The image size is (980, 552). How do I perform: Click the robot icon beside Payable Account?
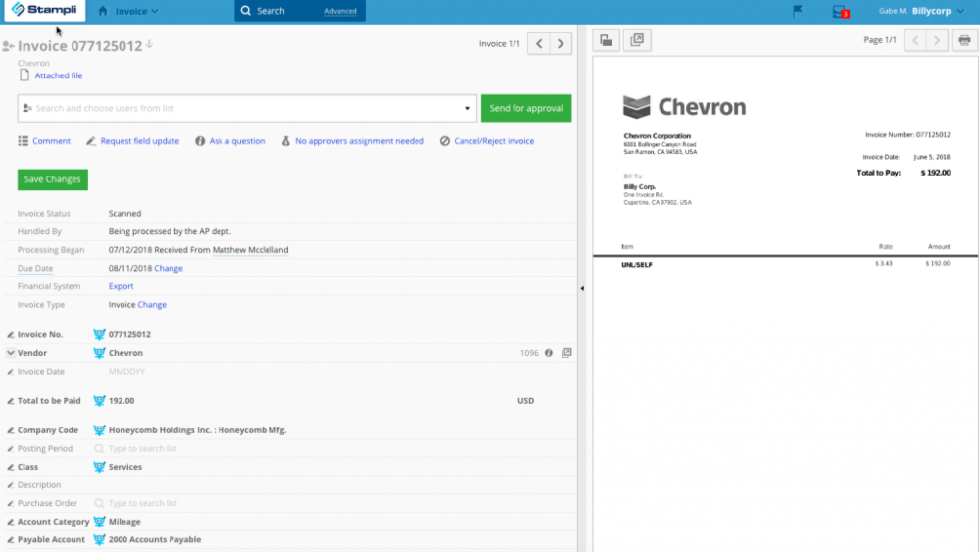click(x=99, y=539)
